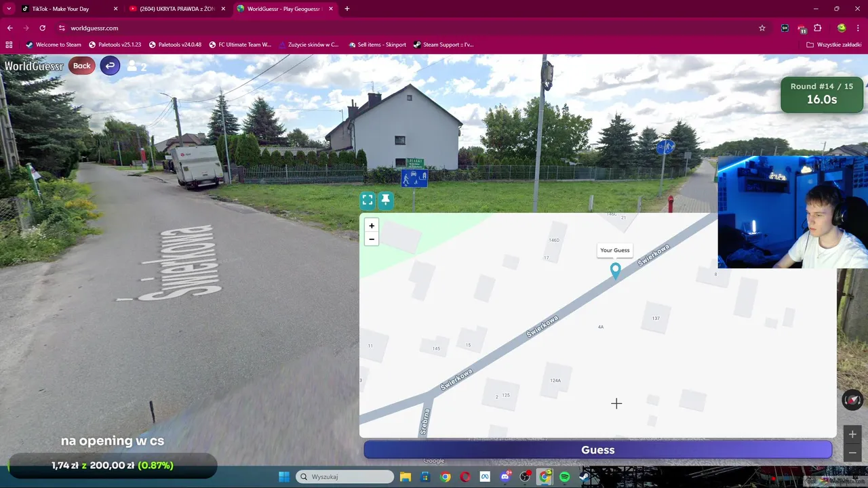Open Chrome three-dot menu

coord(858,28)
